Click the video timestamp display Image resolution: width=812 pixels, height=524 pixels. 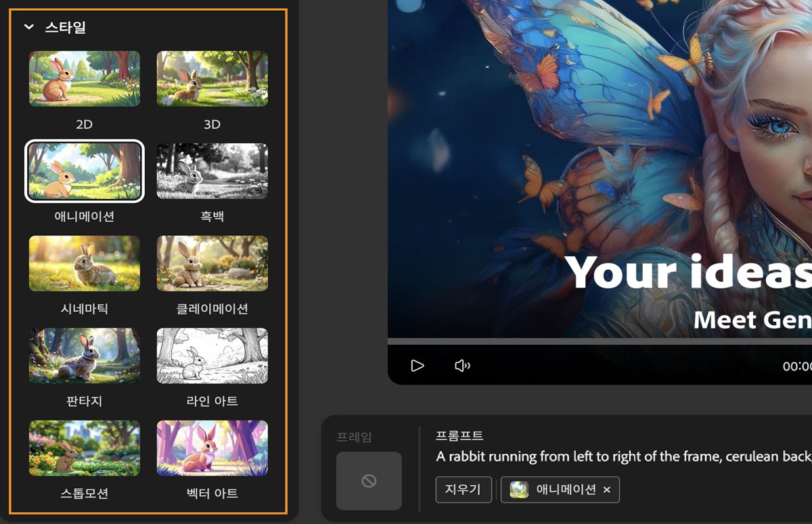point(797,366)
